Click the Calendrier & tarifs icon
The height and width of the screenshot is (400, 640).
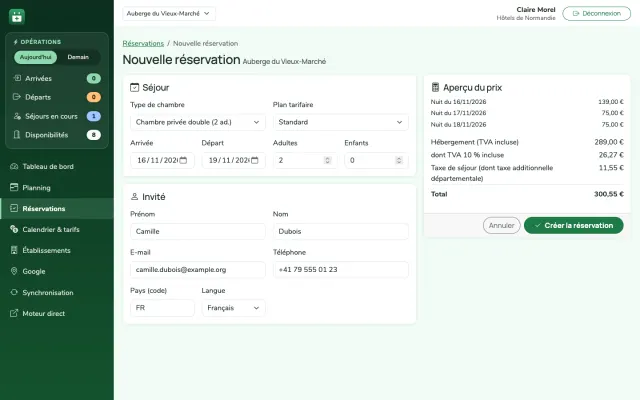click(x=14, y=229)
